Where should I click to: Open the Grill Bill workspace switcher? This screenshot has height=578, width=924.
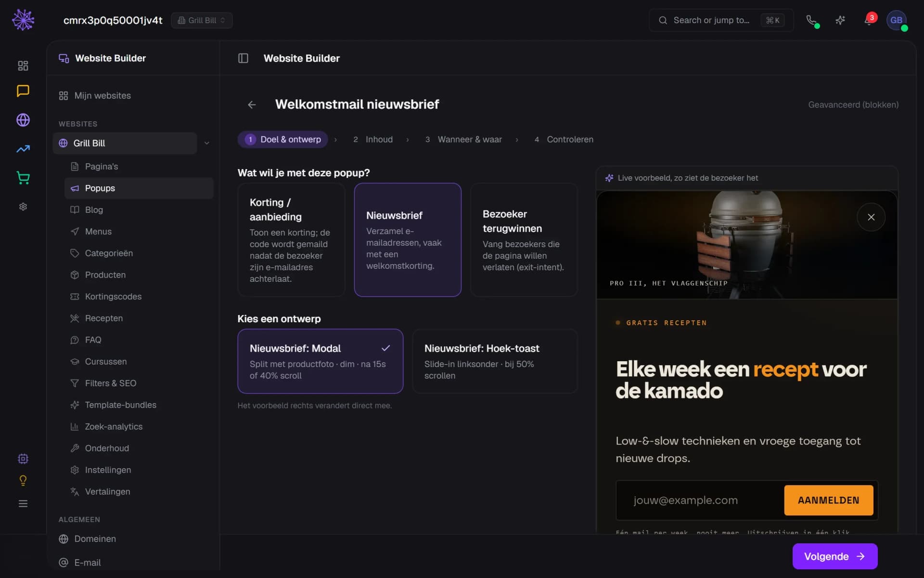tap(202, 20)
